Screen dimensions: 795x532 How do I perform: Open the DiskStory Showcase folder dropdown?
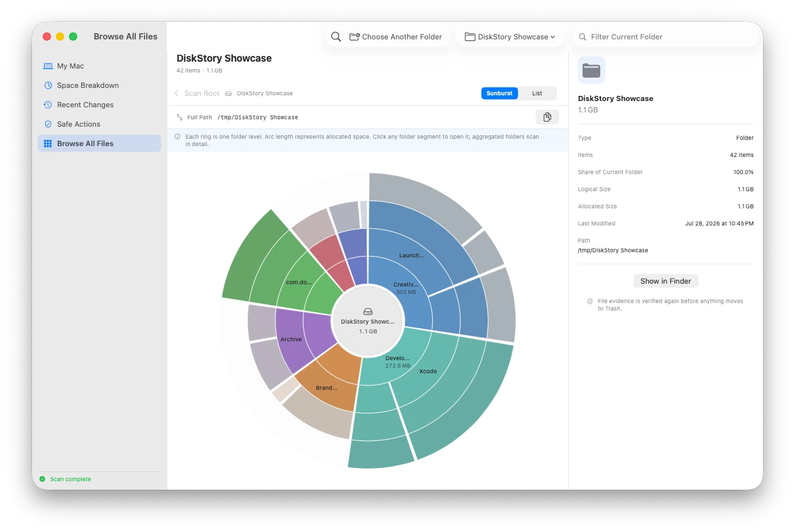pos(510,37)
